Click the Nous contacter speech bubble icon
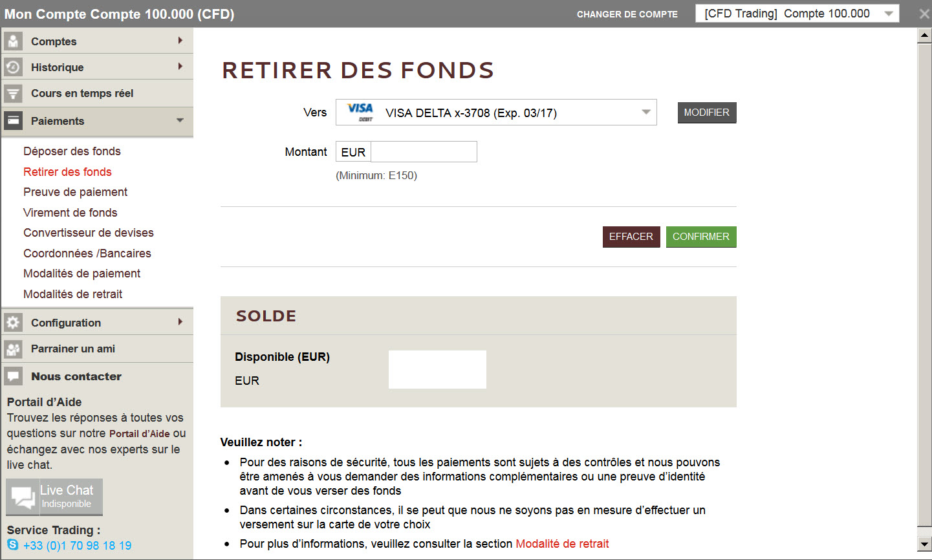932x560 pixels. (x=13, y=376)
